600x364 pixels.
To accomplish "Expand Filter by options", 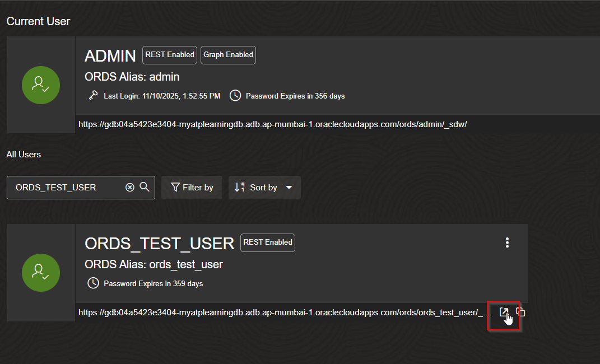I will 192,187.
